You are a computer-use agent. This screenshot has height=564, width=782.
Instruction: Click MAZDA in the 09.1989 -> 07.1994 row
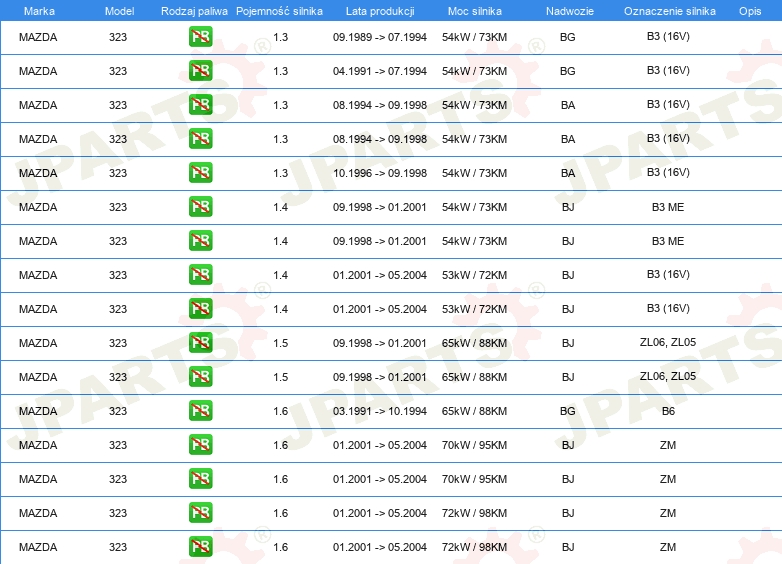[x=38, y=37]
